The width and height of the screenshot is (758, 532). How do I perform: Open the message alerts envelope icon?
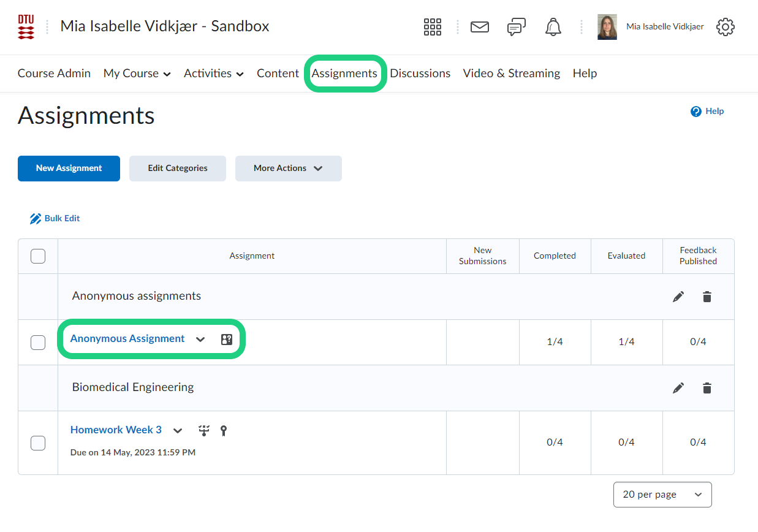(479, 27)
